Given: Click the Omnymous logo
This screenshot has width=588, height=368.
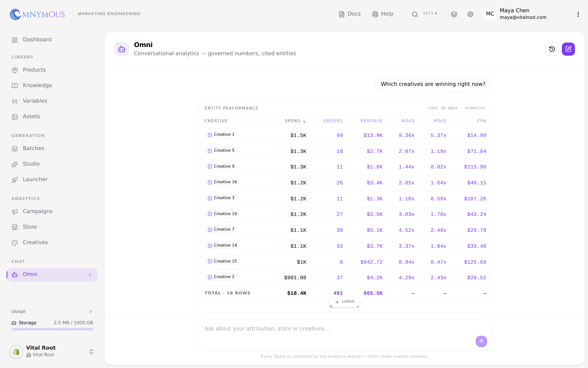Looking at the screenshot, I should (x=37, y=14).
